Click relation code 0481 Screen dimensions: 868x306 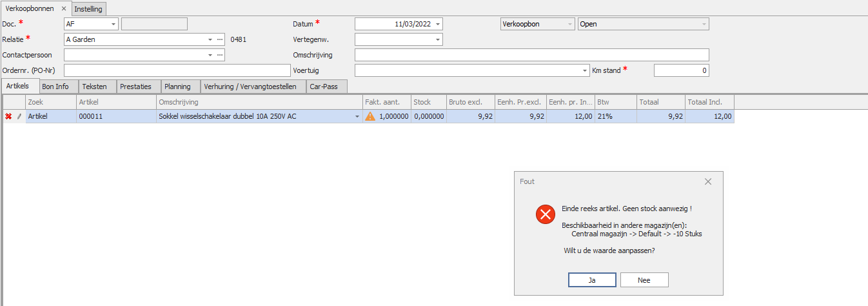(x=239, y=39)
